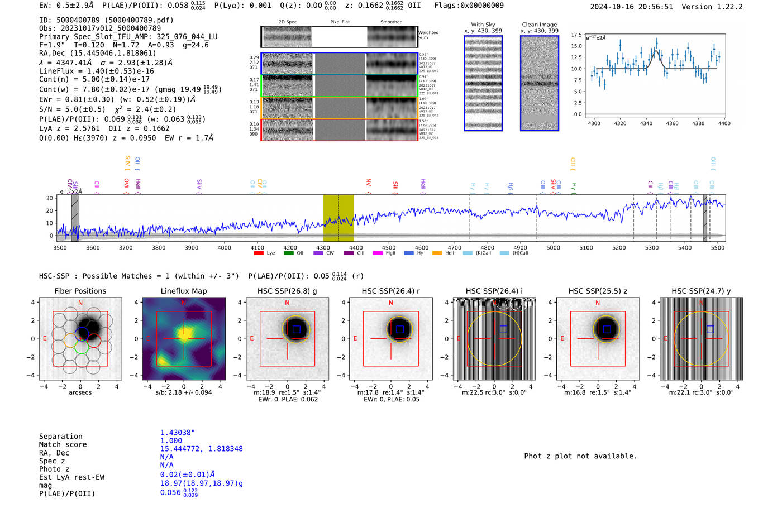Click the Hγ blue legend swatch
This screenshot has height=532, width=782.
408,253
